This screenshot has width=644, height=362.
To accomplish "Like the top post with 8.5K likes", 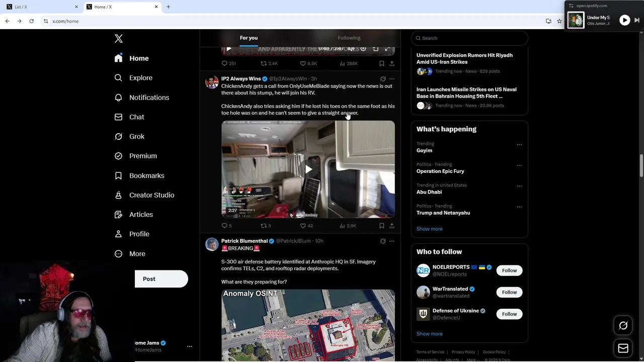I will click(x=308, y=63).
